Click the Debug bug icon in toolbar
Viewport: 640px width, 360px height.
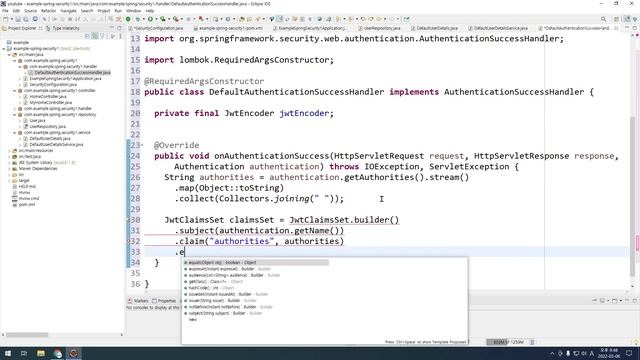pyautogui.click(x=138, y=19)
